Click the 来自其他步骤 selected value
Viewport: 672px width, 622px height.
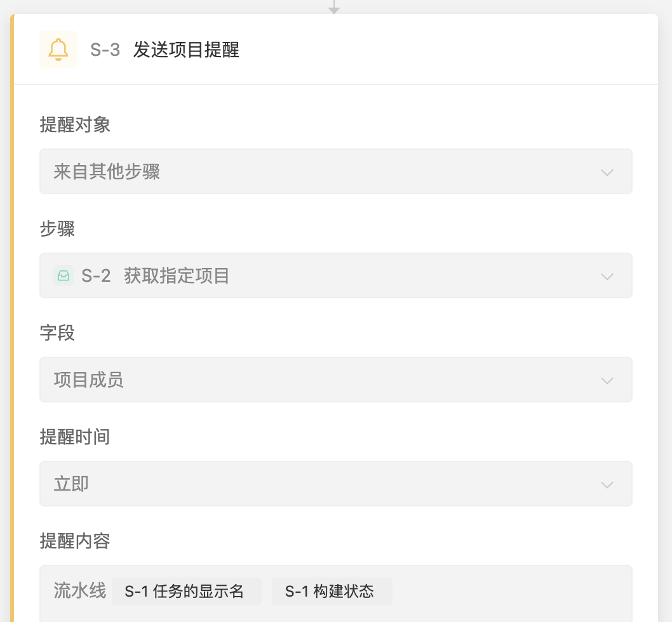[107, 172]
